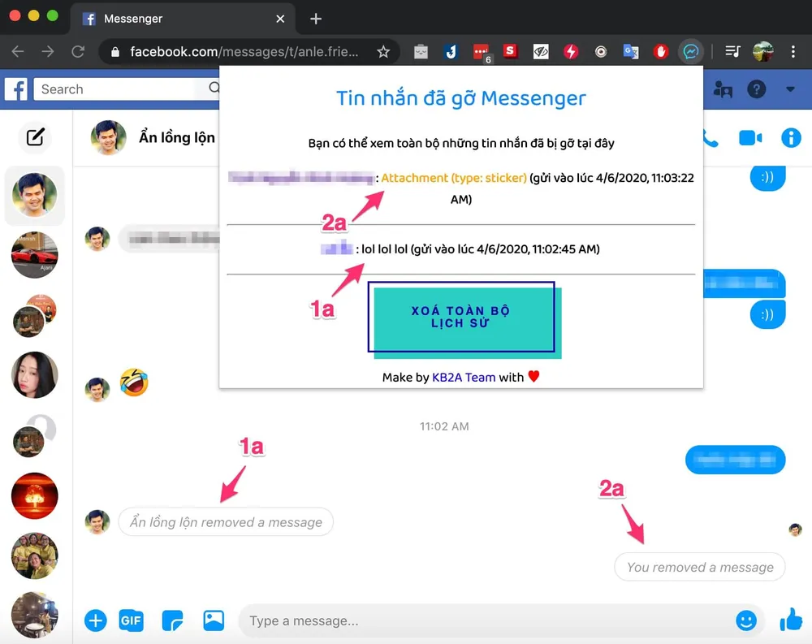Bookmark this page with star icon

[x=383, y=52]
